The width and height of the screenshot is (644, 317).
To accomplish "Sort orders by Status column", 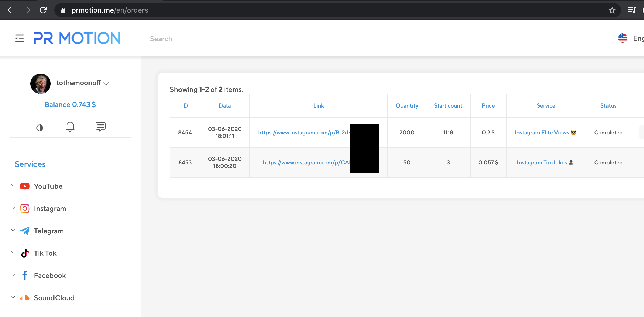I will pyautogui.click(x=608, y=105).
